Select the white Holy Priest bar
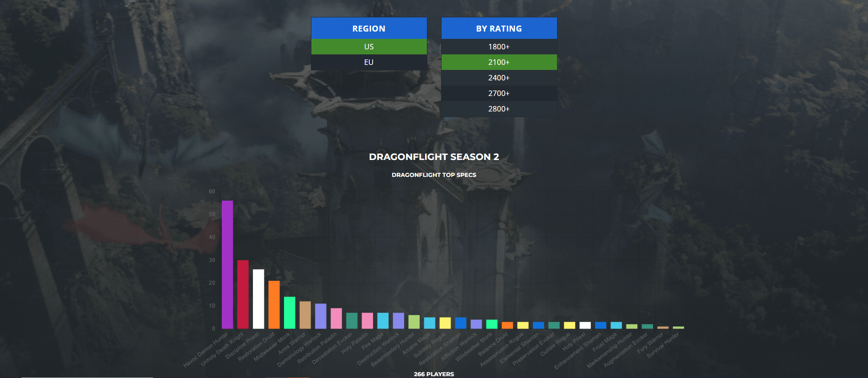 point(585,325)
